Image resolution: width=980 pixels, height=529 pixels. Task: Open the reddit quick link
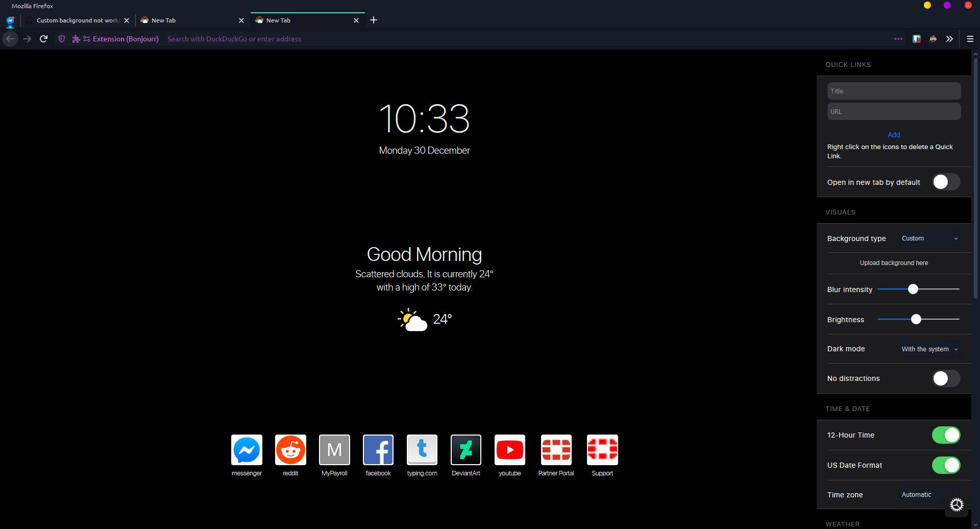tap(290, 450)
